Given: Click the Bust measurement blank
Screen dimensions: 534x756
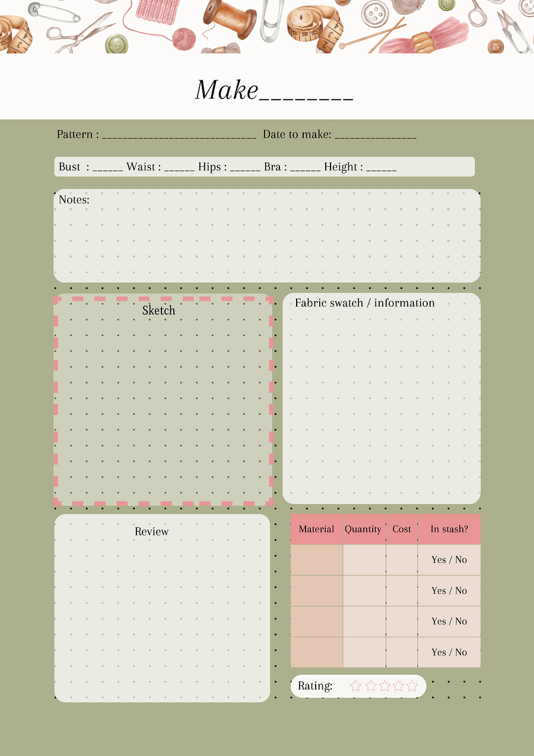Looking at the screenshot, I should (108, 171).
